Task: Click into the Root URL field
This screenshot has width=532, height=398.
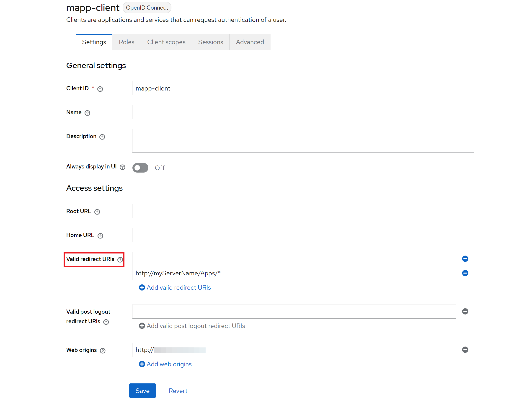Action: point(303,211)
